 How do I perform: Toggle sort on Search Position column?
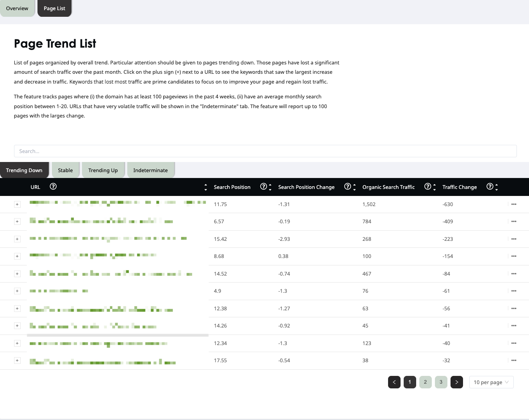[270, 187]
